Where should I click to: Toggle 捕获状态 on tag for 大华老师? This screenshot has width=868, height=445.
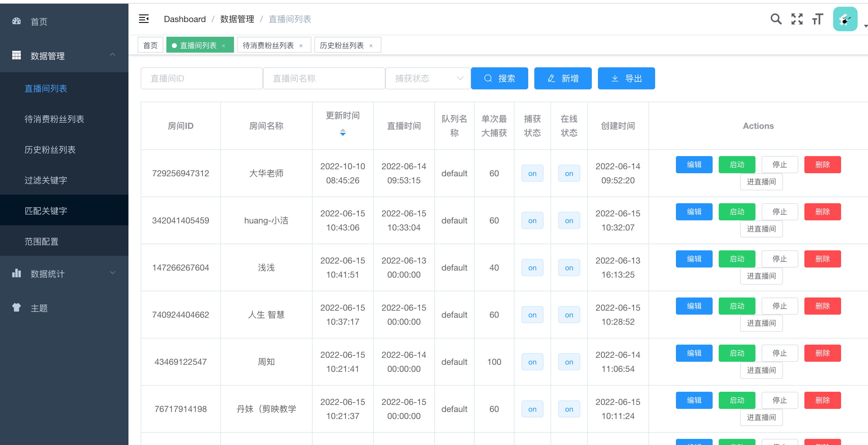pyautogui.click(x=532, y=173)
